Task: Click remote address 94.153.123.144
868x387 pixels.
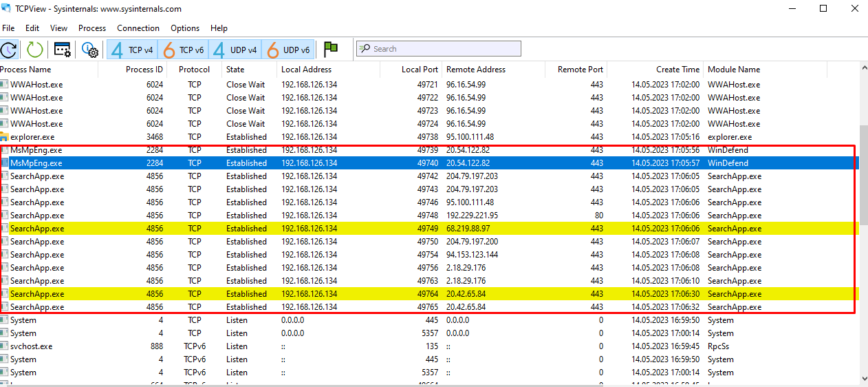Action: [472, 255]
